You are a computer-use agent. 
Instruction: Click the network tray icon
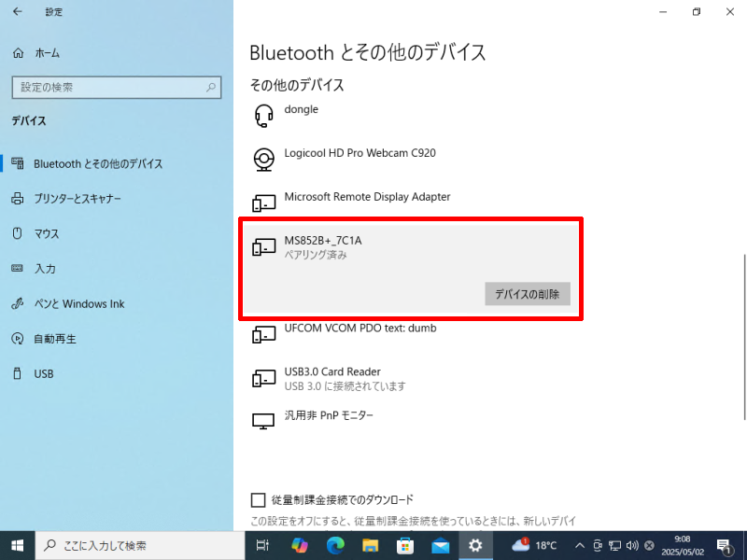pos(615,546)
